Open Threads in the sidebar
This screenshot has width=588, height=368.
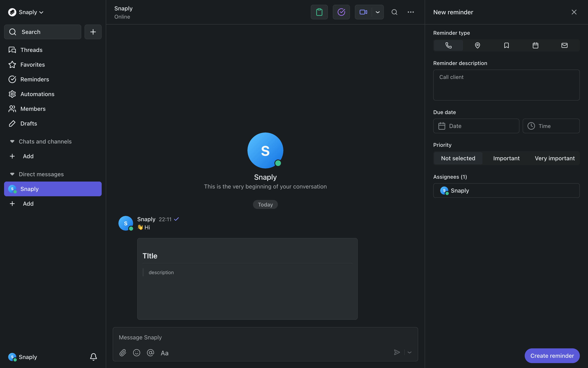pos(53,50)
